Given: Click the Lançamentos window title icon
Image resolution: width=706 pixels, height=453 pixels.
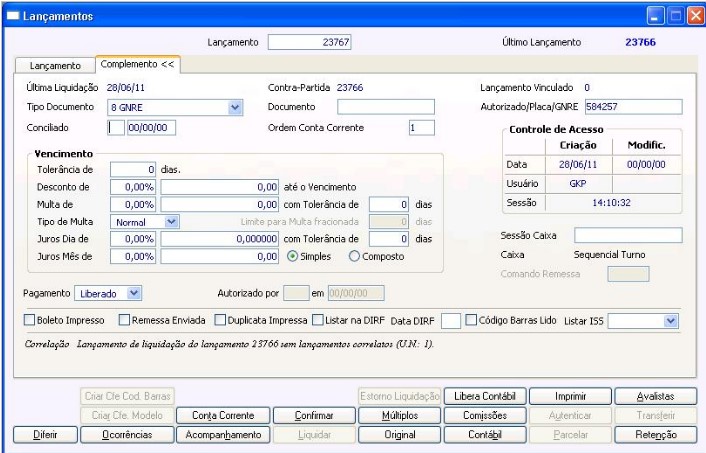Looking at the screenshot, I should click(12, 17).
